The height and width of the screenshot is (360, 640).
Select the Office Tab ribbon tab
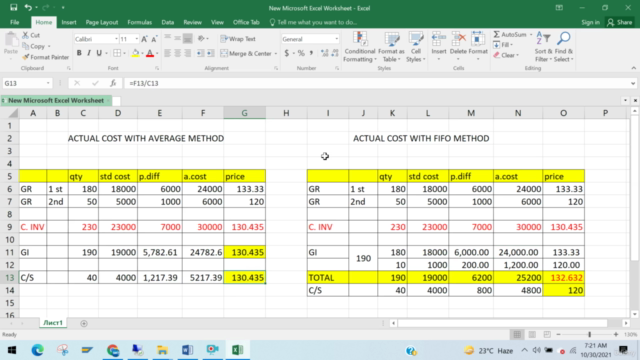coord(246,22)
